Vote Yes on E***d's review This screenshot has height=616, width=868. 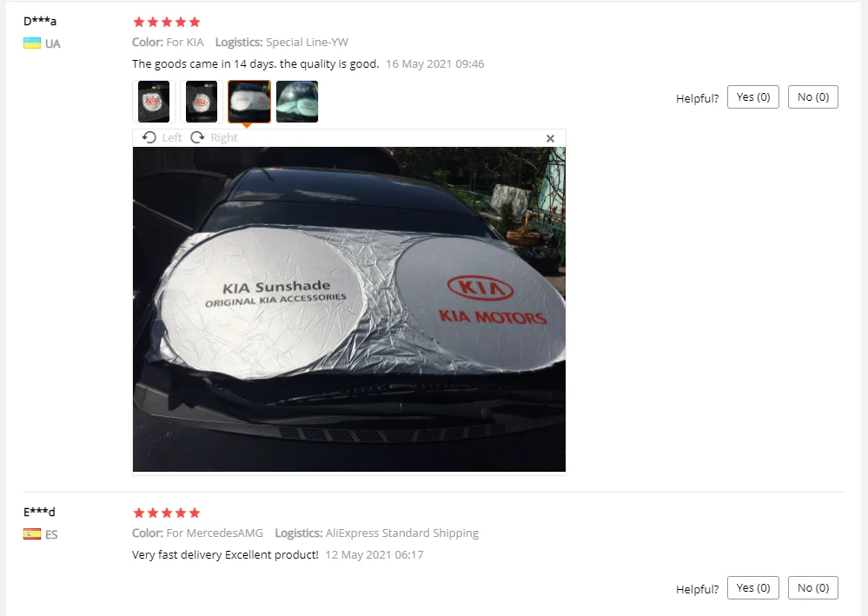click(752, 588)
